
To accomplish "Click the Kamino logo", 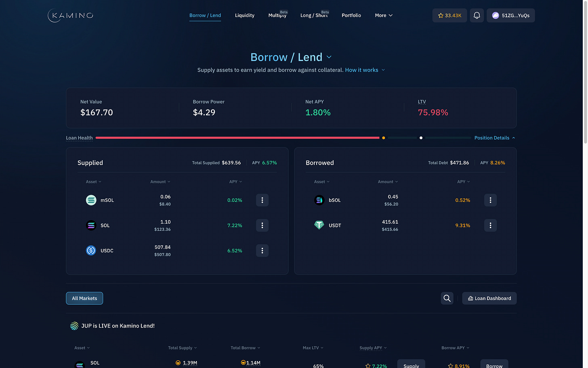I will 71,15.
